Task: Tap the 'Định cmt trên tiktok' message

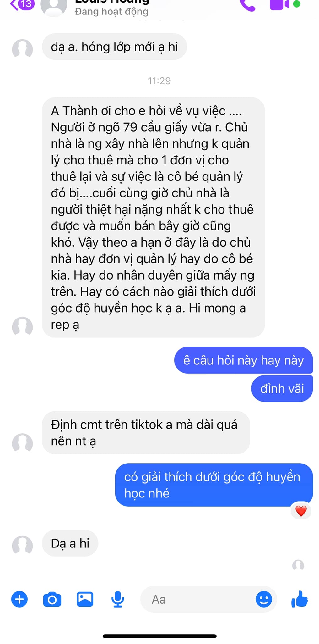Action: 146,433
